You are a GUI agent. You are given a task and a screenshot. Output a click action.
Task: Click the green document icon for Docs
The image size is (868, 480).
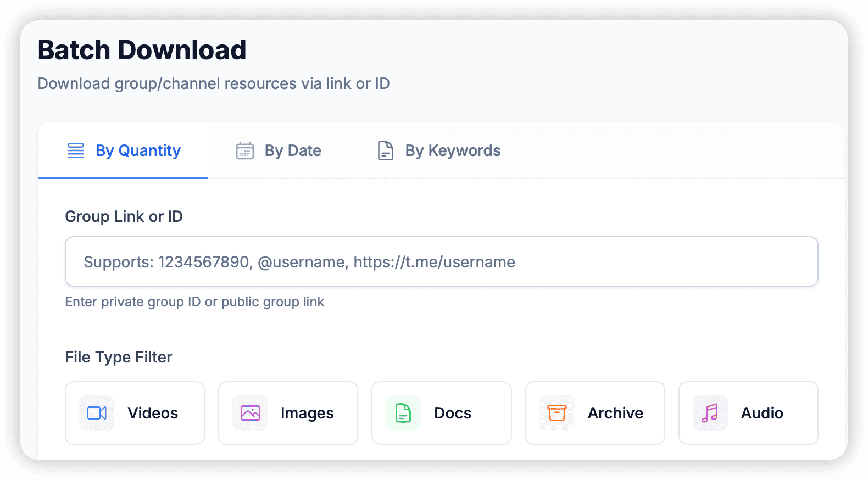click(x=403, y=413)
